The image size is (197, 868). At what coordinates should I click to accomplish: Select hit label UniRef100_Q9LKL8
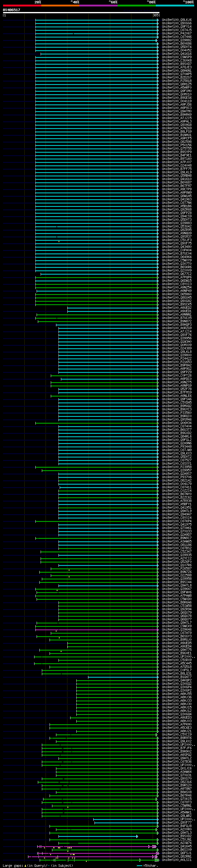177,352
